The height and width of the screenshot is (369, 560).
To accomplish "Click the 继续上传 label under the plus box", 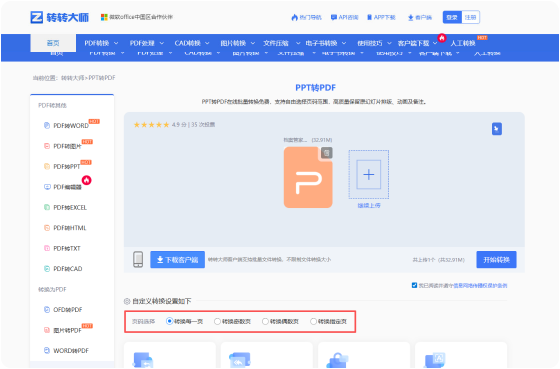I will [x=369, y=205].
